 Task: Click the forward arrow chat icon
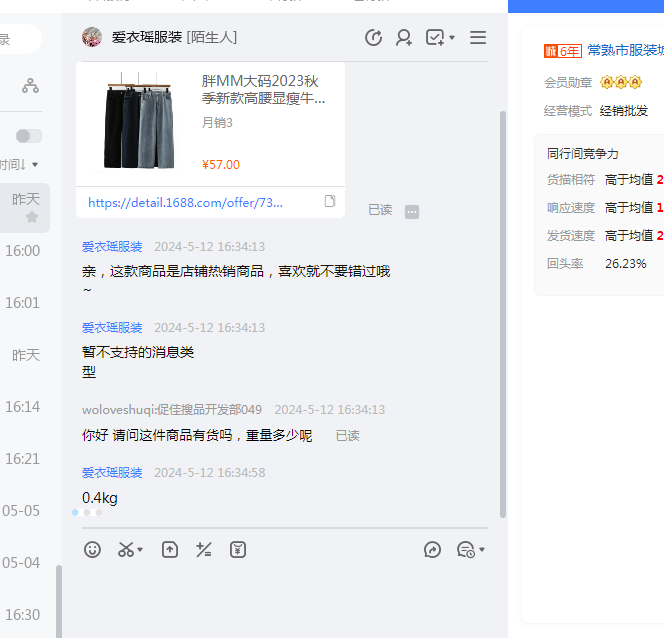[432, 549]
